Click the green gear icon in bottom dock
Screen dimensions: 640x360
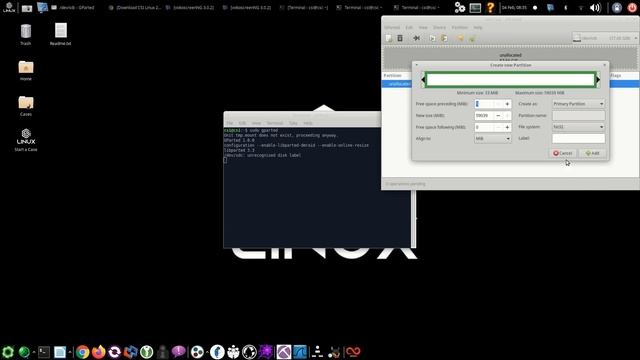[8, 352]
